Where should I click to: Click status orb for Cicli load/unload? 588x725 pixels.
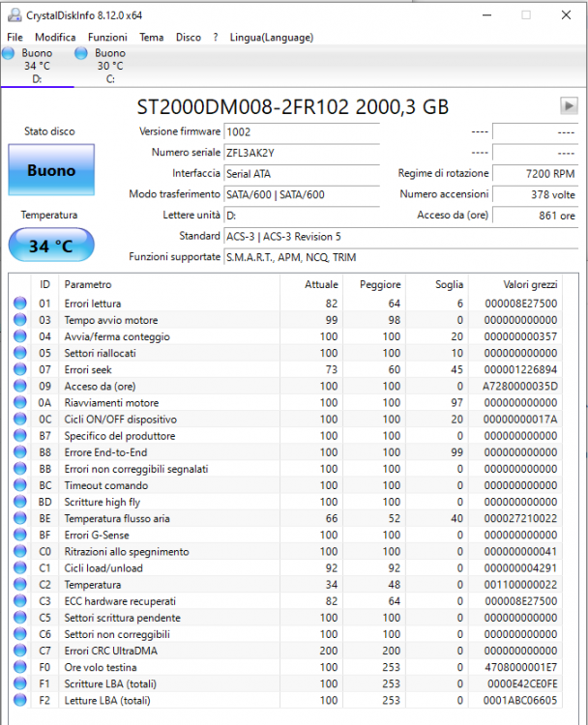click(20, 567)
